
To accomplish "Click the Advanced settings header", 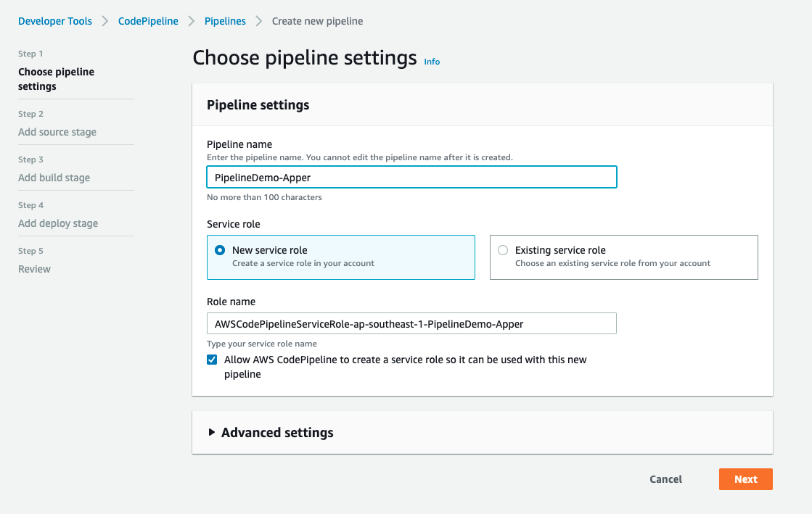I will pos(277,433).
